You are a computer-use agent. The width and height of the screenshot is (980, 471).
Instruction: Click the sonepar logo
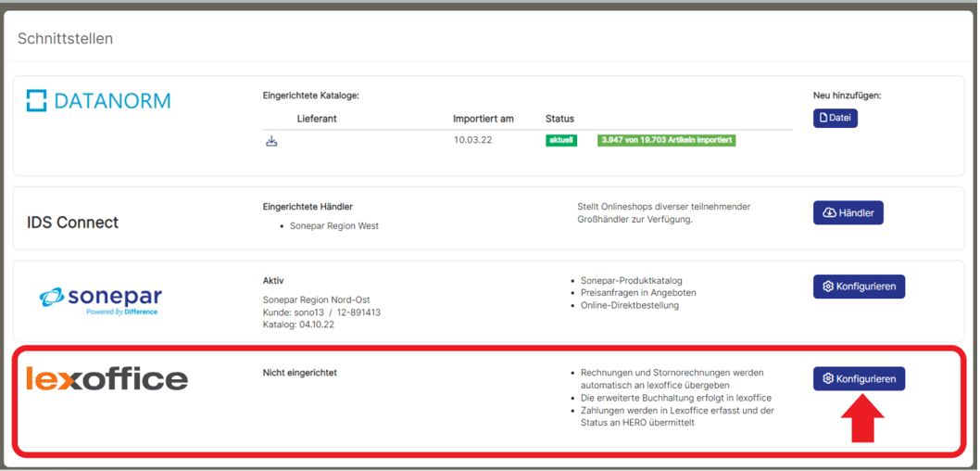click(x=101, y=300)
